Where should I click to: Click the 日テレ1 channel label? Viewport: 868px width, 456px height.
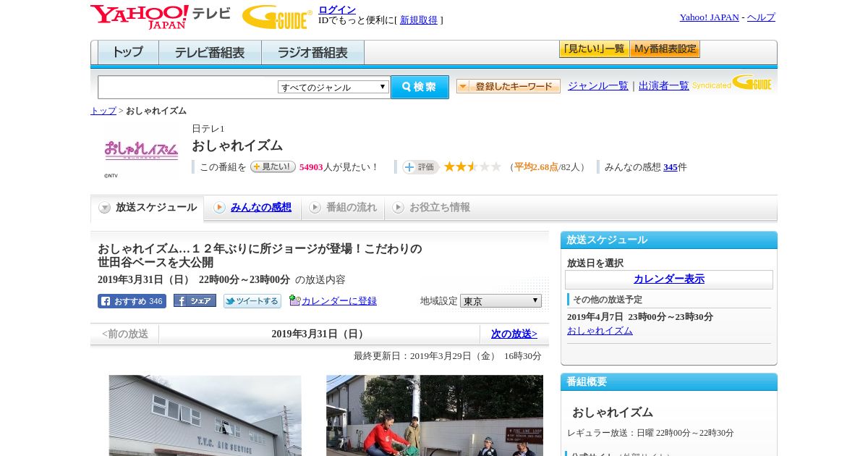tap(208, 129)
